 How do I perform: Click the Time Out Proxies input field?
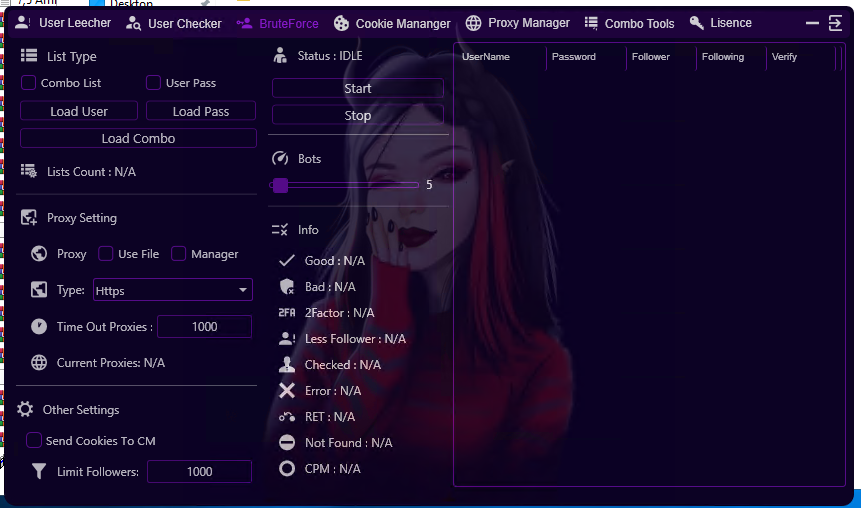coord(204,326)
